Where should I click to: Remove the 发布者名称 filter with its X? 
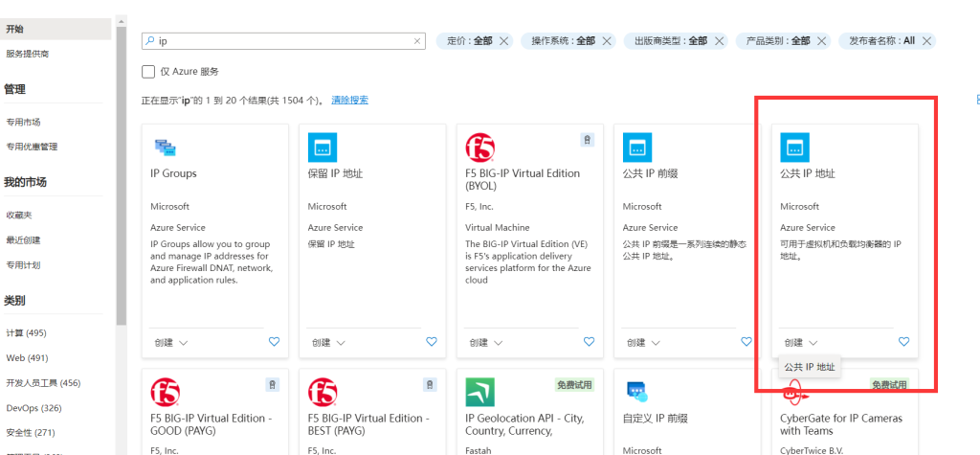[x=926, y=41]
